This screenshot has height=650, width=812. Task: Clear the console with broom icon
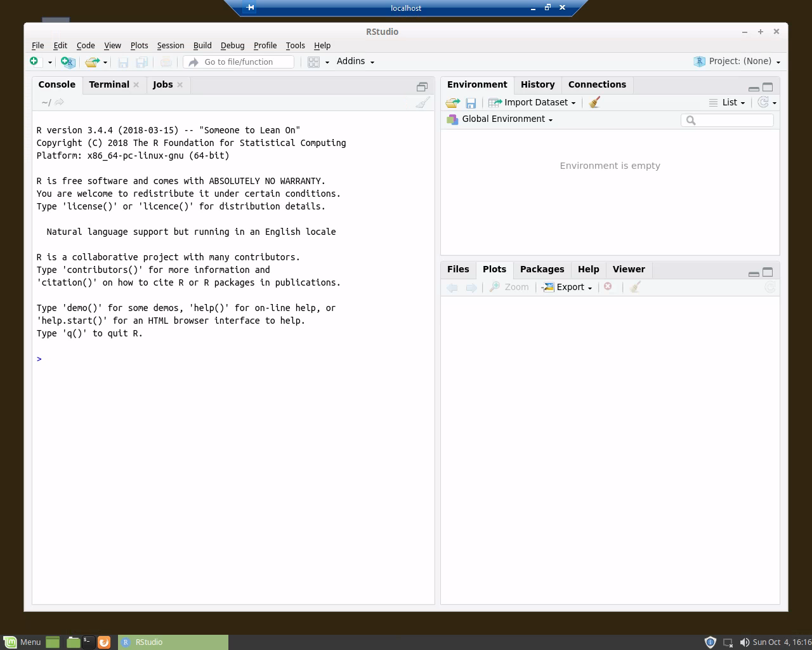click(x=422, y=102)
